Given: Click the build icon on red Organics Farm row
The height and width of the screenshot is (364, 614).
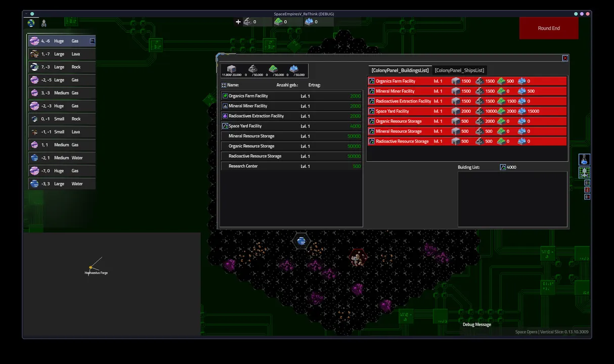Looking at the screenshot, I should coord(372,81).
